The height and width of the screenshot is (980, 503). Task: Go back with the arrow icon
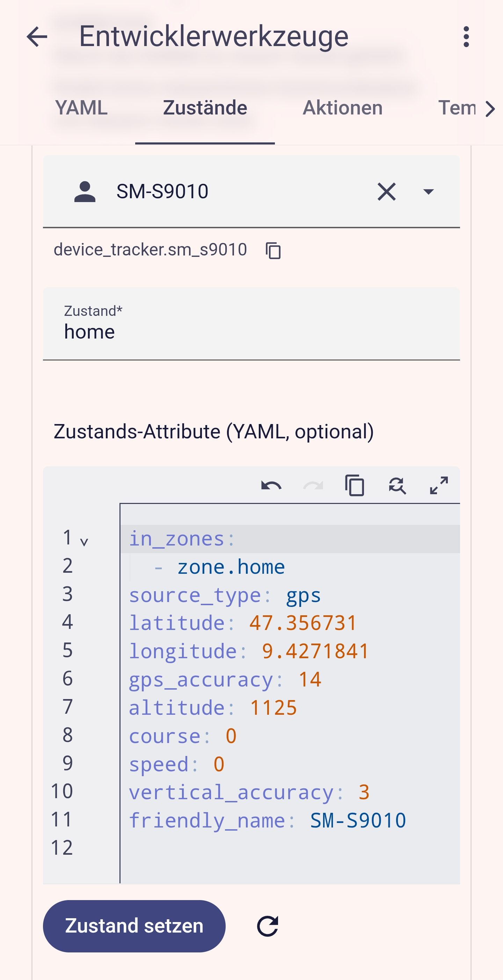(37, 37)
